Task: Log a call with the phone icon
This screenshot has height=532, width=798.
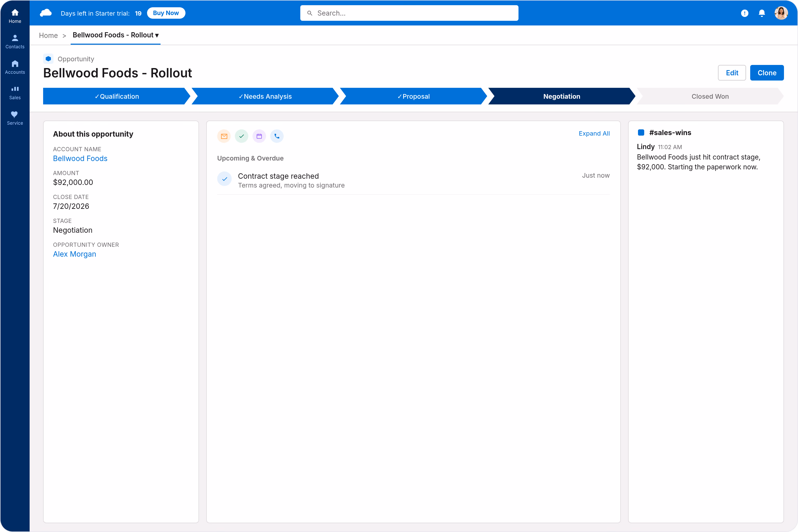Action: (277, 136)
